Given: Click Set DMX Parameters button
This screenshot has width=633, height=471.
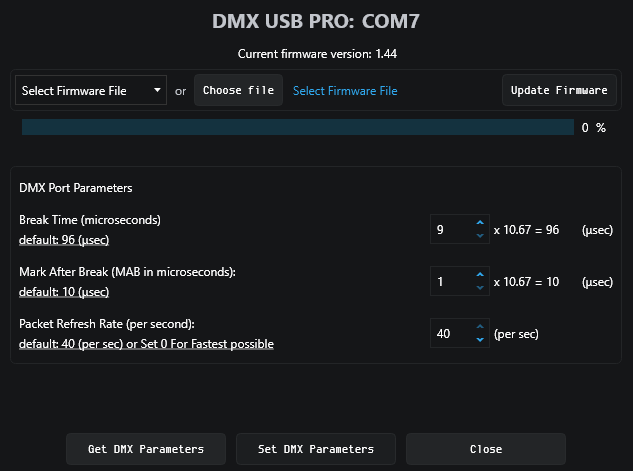Looking at the screenshot, I should coord(316,449).
